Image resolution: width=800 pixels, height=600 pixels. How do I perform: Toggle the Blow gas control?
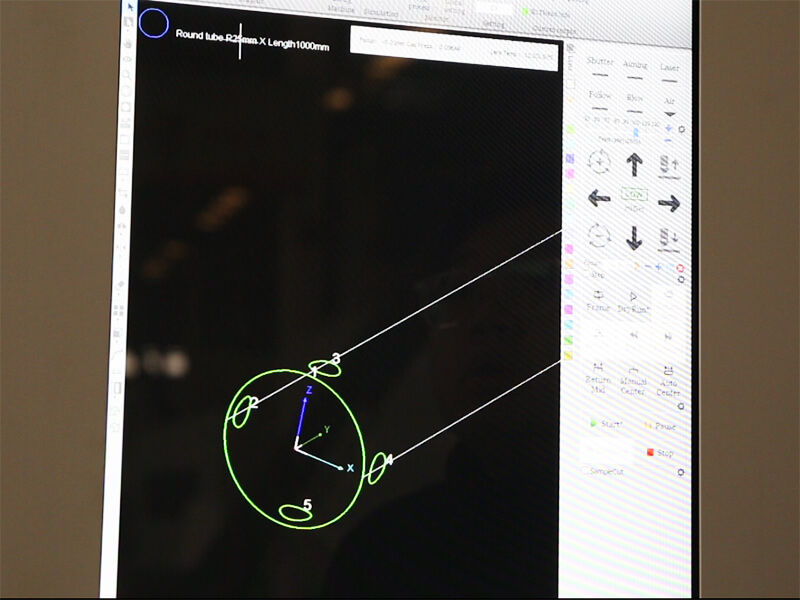coord(635,103)
